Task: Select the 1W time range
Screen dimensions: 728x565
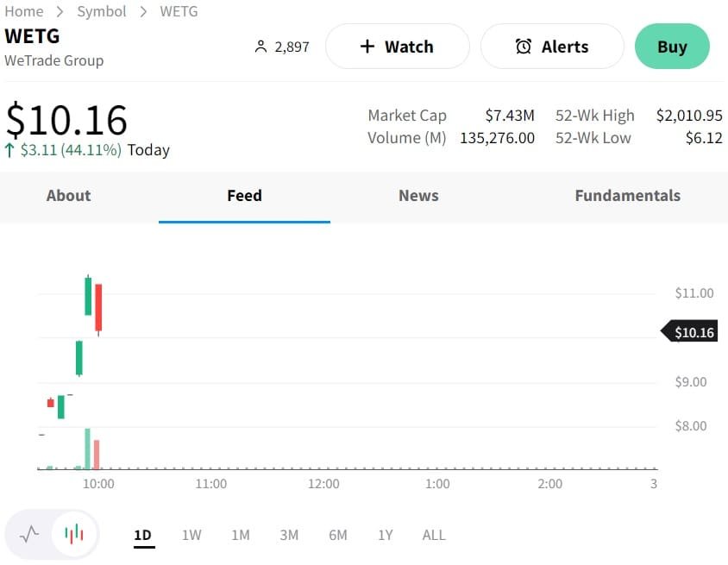Action: tap(191, 535)
